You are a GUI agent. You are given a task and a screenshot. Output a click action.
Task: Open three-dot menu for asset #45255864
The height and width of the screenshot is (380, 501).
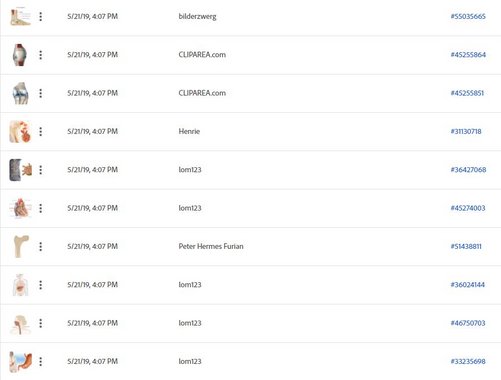point(41,55)
